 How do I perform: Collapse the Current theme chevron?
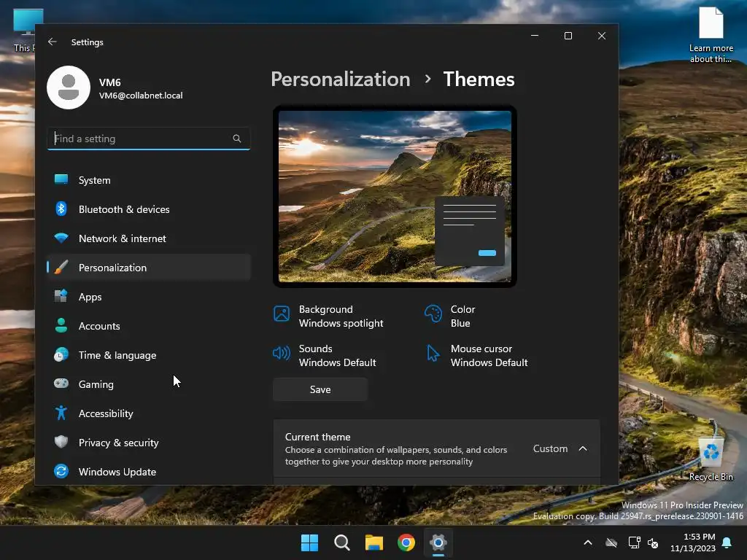tap(583, 448)
